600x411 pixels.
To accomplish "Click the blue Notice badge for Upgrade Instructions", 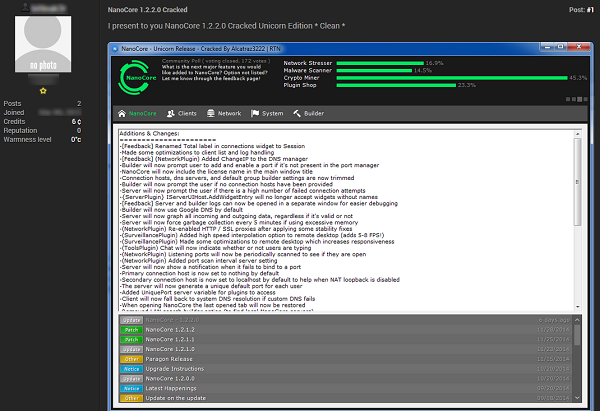I will [x=131, y=369].
